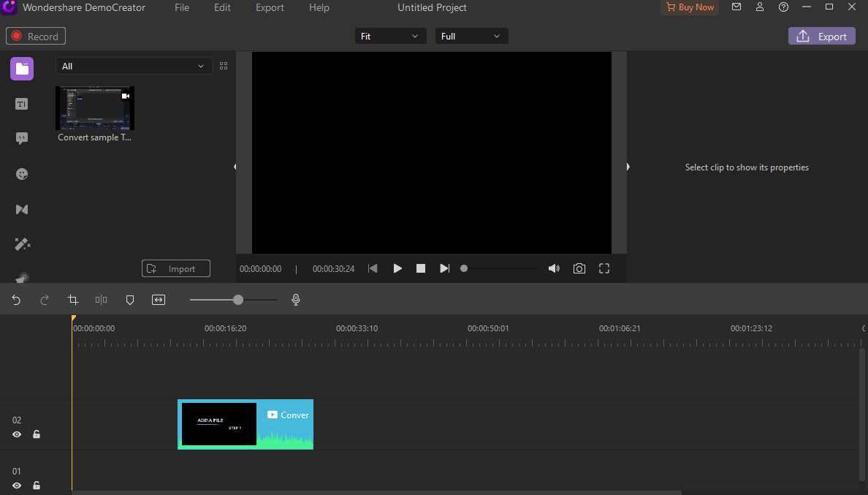Open the Help menu
Viewport: 868px width, 495px height.
coord(319,7)
